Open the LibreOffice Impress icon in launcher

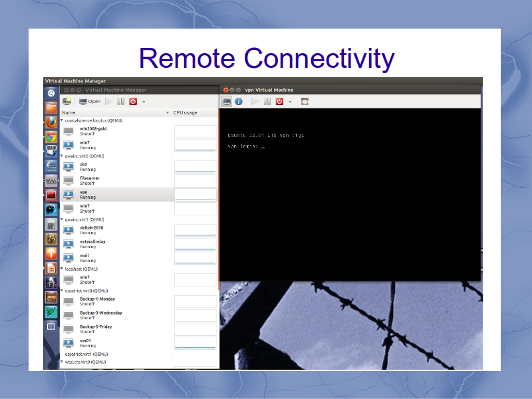[x=51, y=269]
